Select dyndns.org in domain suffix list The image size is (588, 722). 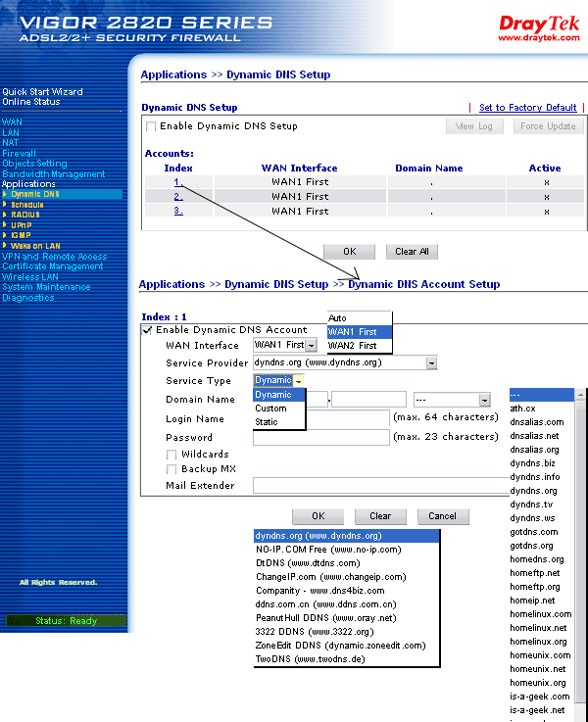(x=542, y=491)
